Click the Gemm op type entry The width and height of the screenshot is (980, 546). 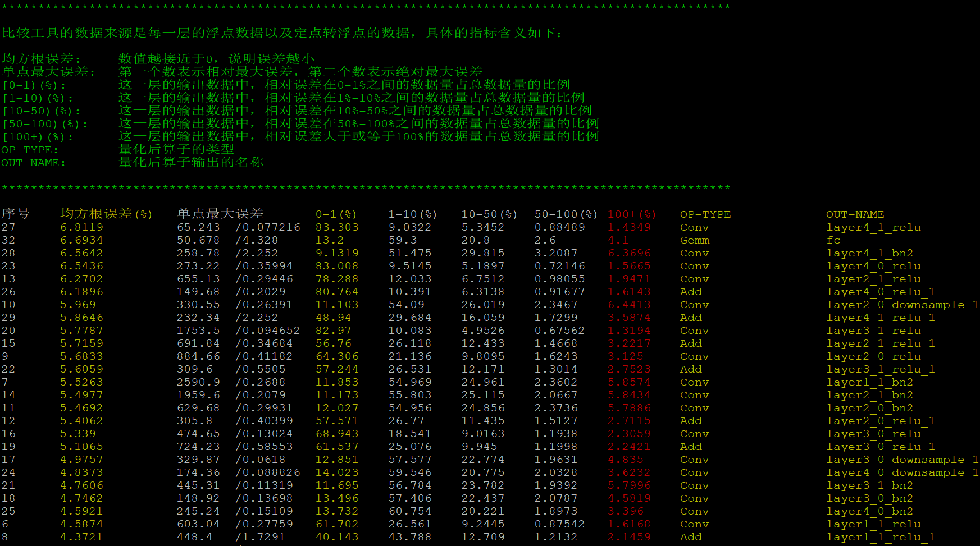(x=695, y=240)
